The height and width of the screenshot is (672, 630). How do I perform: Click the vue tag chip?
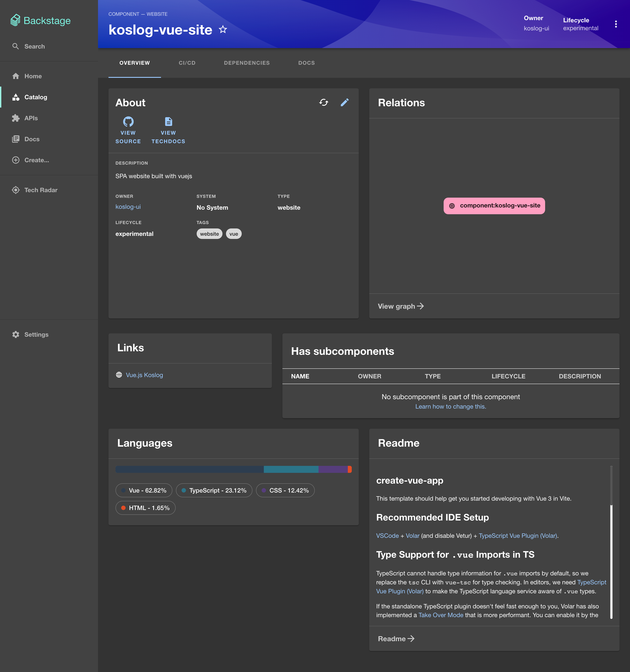click(x=234, y=234)
